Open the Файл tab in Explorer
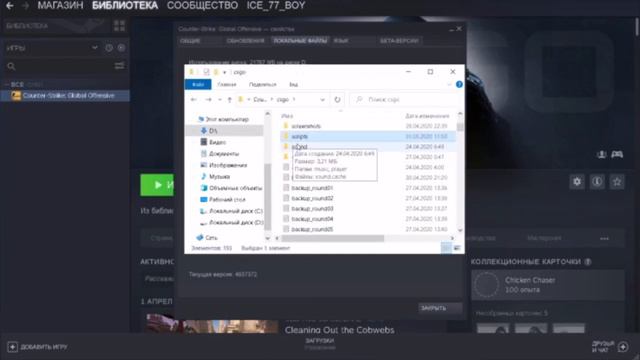 click(x=198, y=84)
